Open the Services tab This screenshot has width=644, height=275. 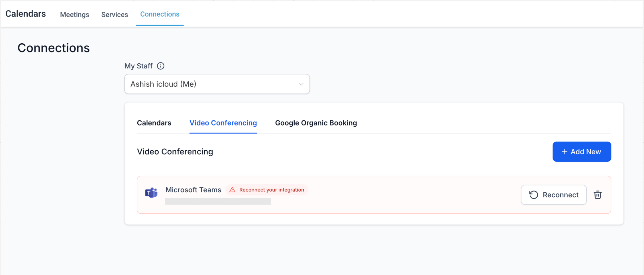(115, 15)
